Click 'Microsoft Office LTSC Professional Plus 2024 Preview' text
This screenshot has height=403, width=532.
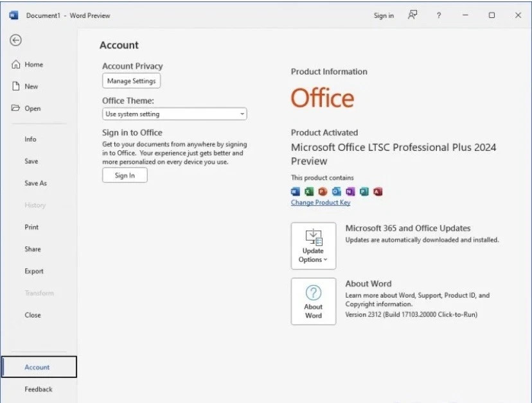click(x=394, y=154)
